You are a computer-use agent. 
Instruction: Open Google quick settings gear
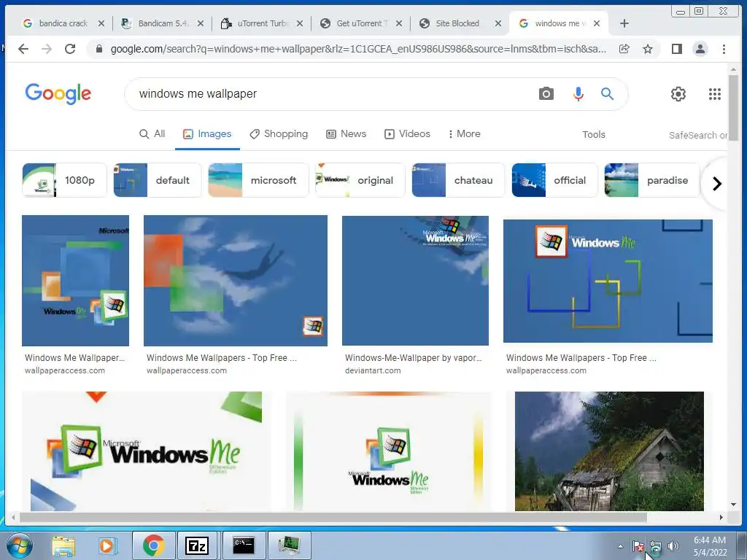coord(678,94)
